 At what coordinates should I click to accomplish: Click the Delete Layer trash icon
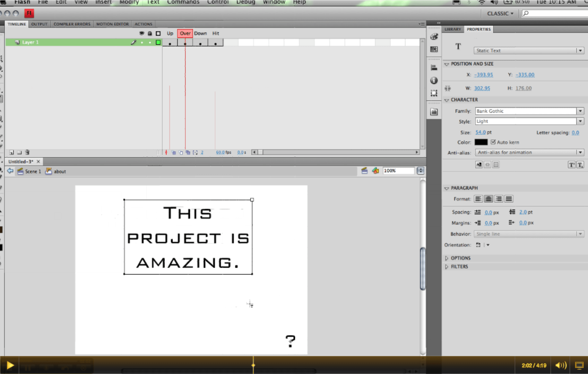pos(27,152)
